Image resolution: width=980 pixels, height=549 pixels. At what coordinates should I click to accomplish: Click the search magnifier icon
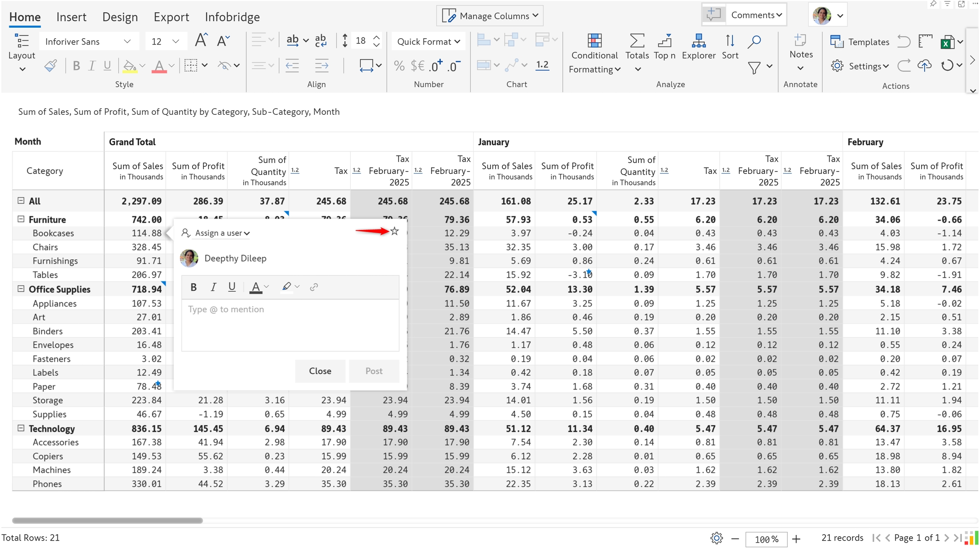point(754,42)
